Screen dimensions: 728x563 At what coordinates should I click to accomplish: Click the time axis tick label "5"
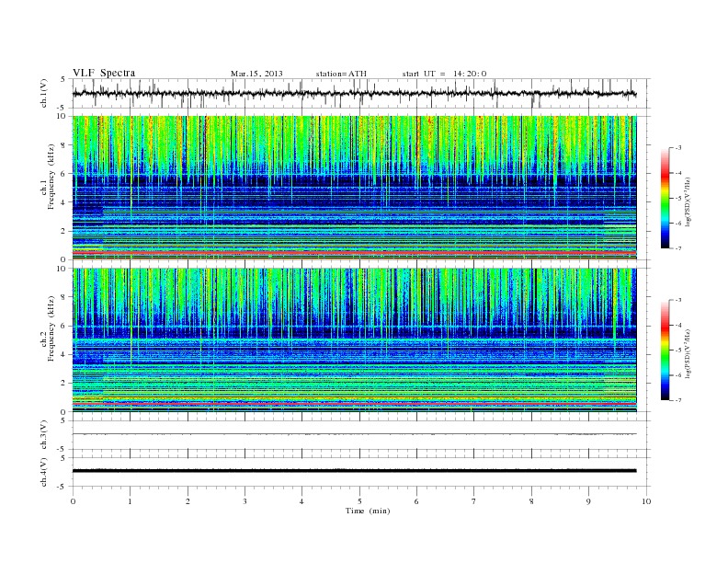coord(359,501)
